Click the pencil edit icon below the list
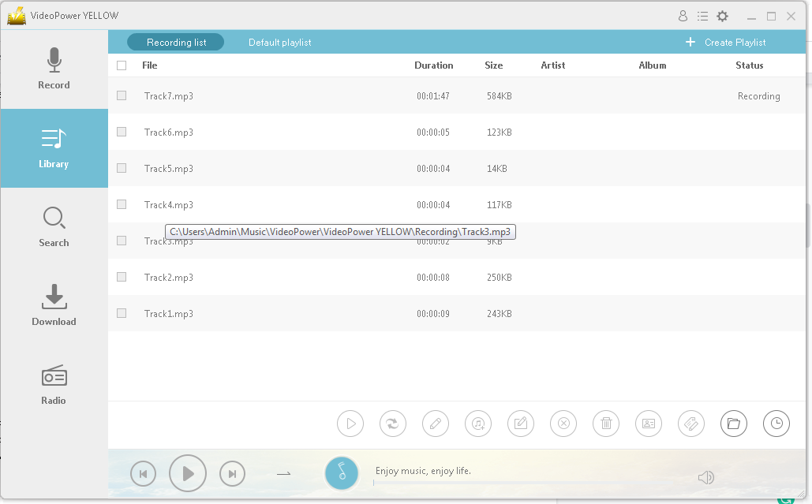The width and height of the screenshot is (812, 504). pos(436,424)
